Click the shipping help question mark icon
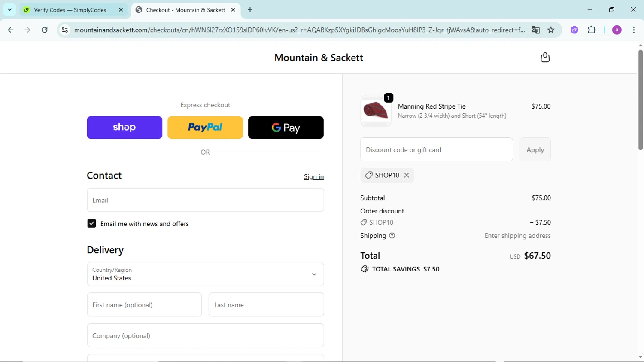The height and width of the screenshot is (362, 644). pyautogui.click(x=392, y=236)
